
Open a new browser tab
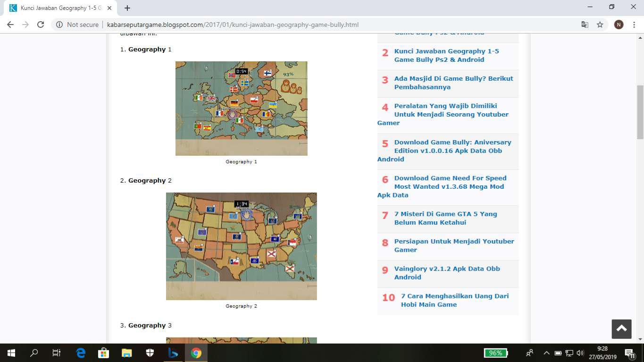click(x=127, y=8)
